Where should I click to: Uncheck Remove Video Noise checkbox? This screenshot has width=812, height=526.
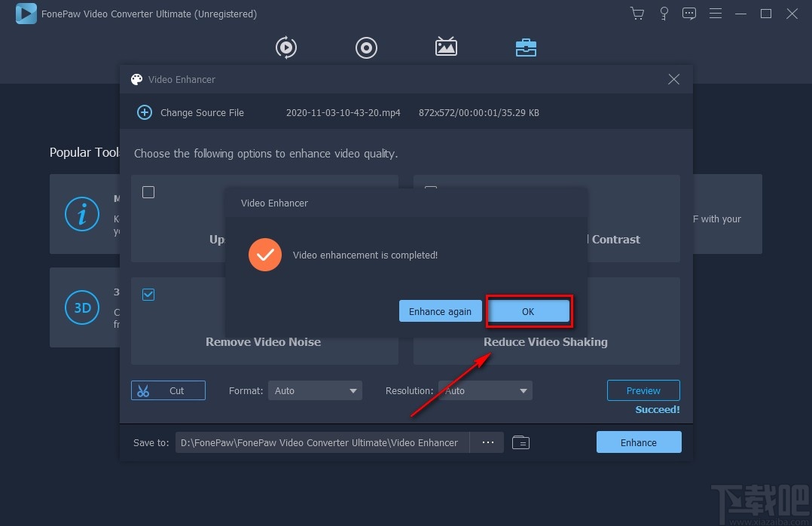pyautogui.click(x=148, y=295)
